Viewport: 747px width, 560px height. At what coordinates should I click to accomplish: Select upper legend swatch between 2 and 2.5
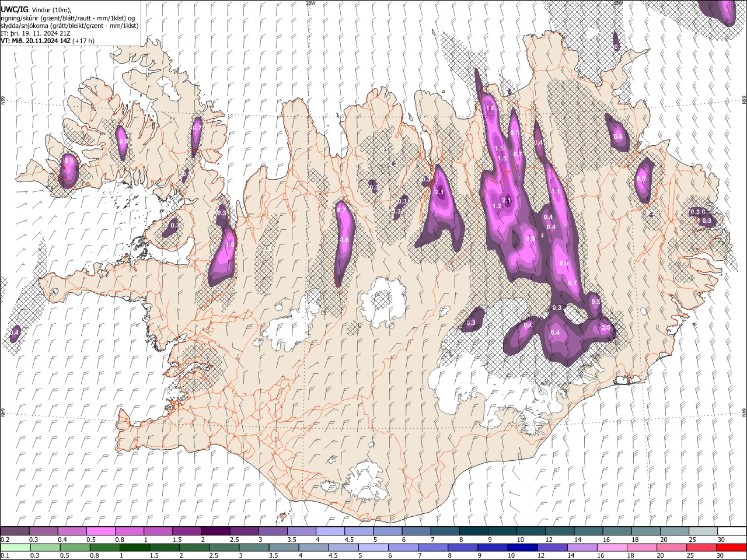pos(215,531)
